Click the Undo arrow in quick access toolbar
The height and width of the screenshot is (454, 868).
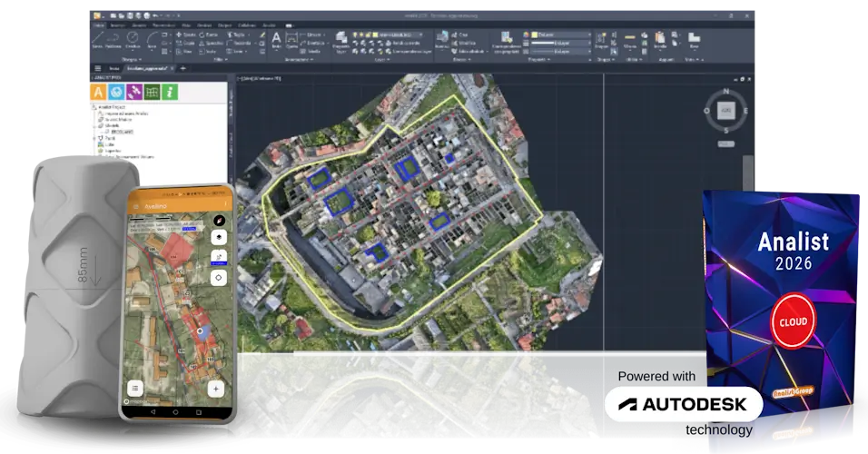pyautogui.click(x=155, y=16)
